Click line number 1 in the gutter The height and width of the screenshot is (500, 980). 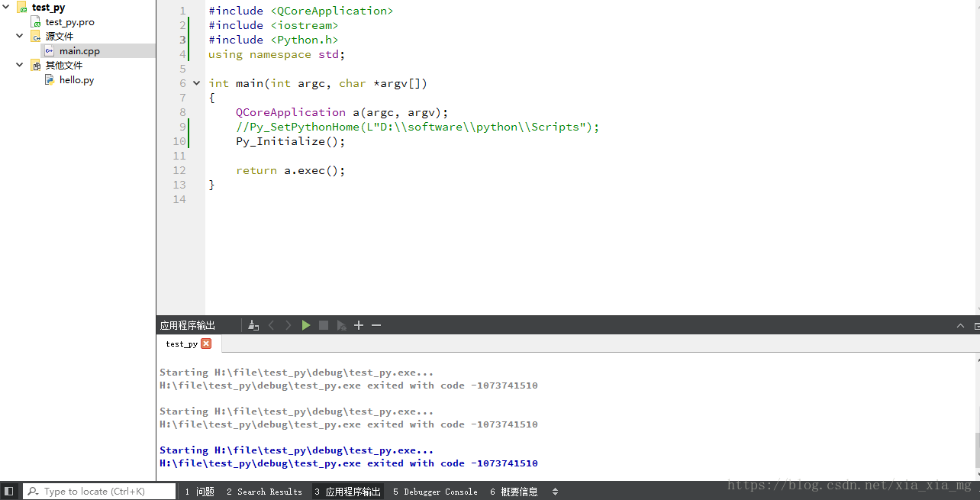click(x=182, y=11)
